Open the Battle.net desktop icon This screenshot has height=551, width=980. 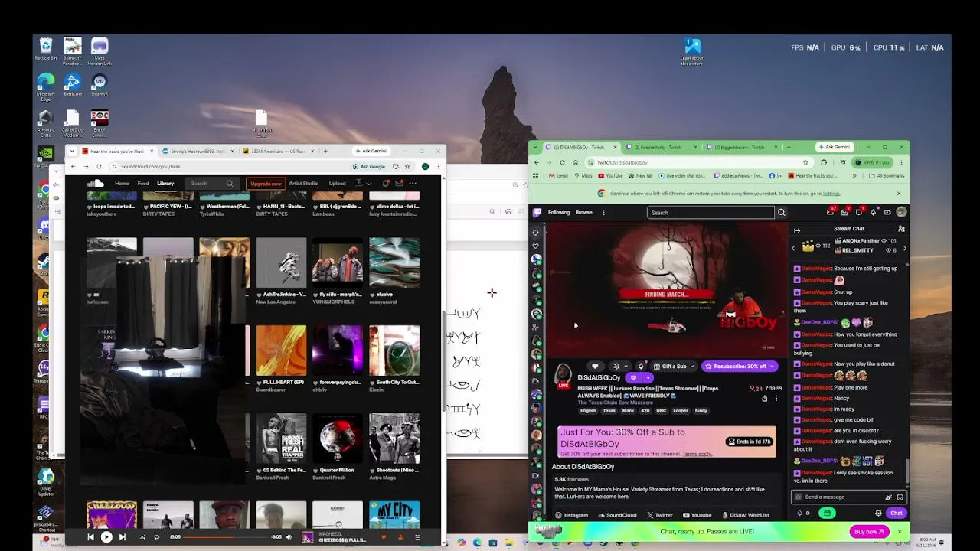click(x=72, y=86)
